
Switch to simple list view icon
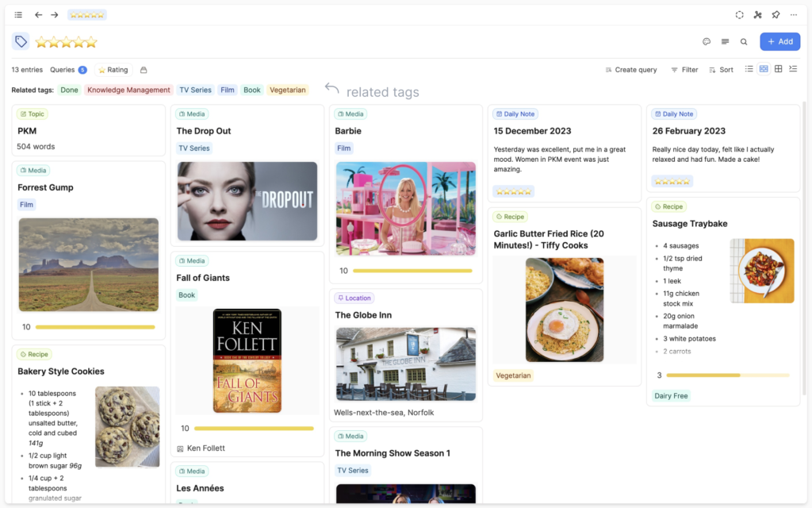[x=749, y=69]
